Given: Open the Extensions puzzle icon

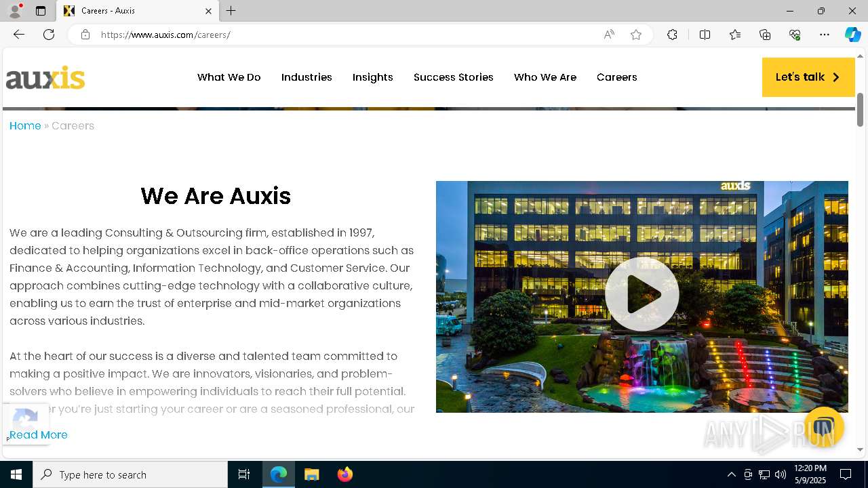Looking at the screenshot, I should (x=672, y=35).
